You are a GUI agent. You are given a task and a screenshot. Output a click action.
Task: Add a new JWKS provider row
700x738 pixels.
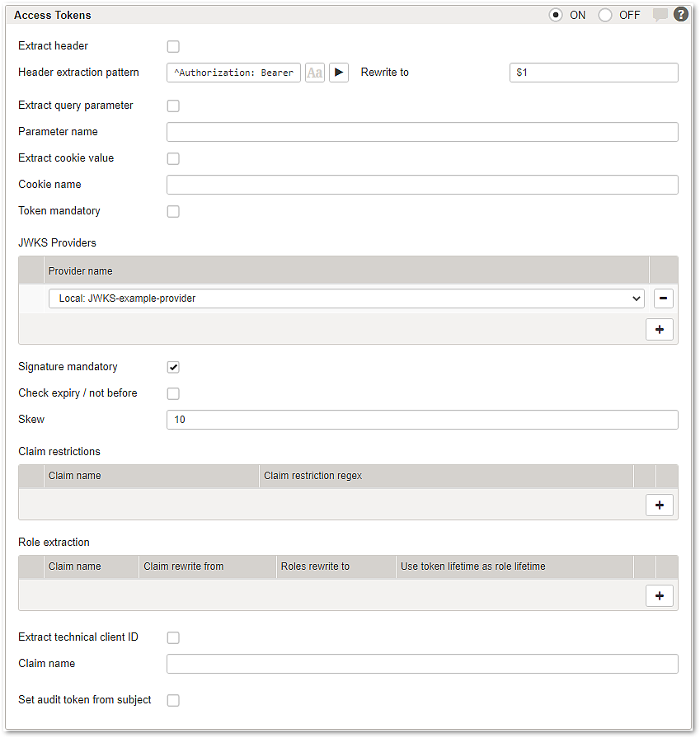(659, 330)
